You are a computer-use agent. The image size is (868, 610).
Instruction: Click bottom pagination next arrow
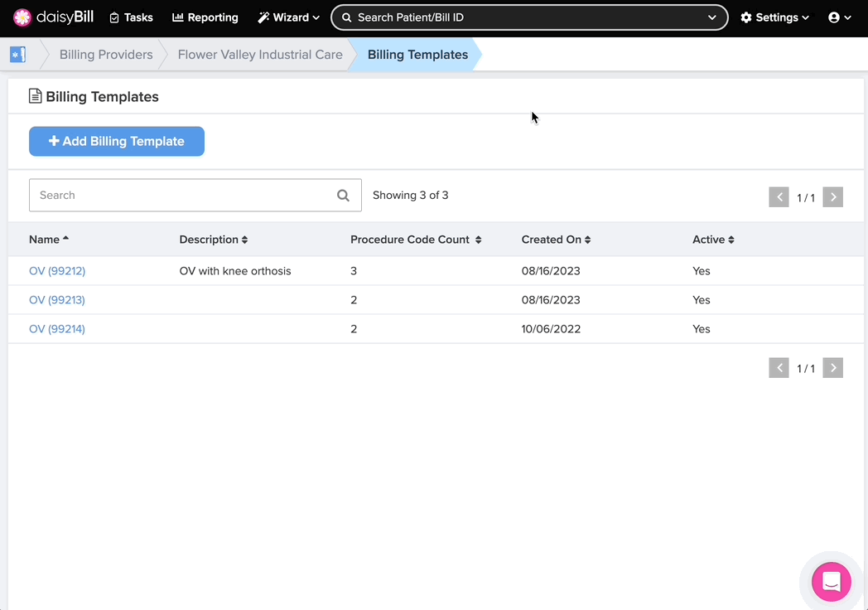pyautogui.click(x=832, y=368)
